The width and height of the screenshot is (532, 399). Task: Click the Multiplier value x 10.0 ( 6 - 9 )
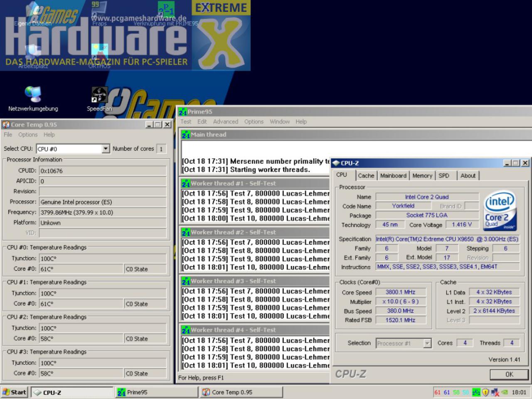coord(401,301)
